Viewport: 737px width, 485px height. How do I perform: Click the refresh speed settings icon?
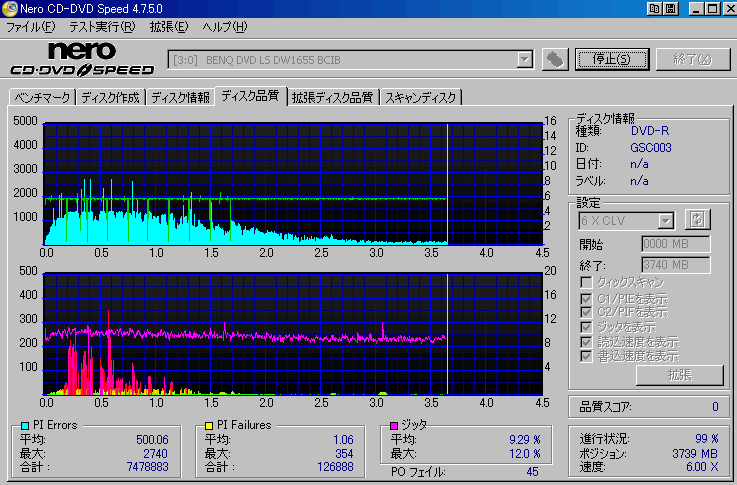(698, 219)
